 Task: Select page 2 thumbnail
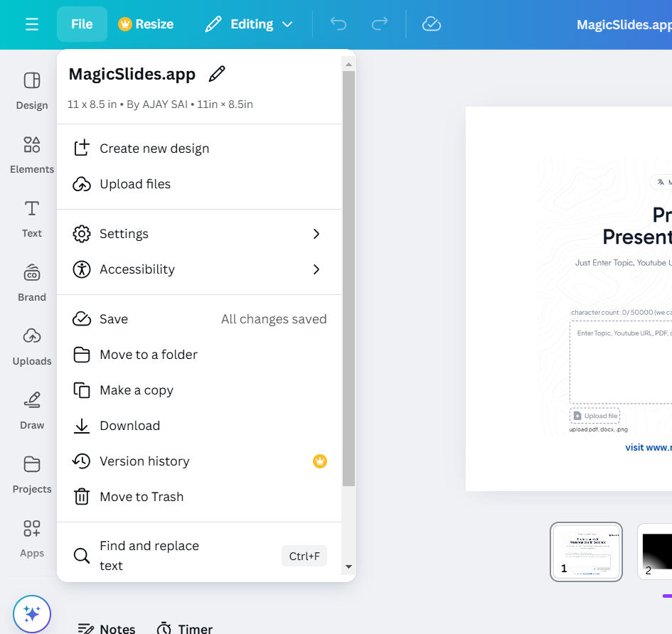[x=655, y=552]
